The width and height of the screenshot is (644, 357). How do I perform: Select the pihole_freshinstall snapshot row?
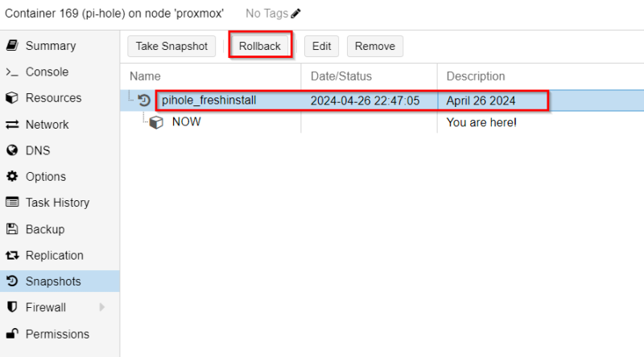coord(208,101)
